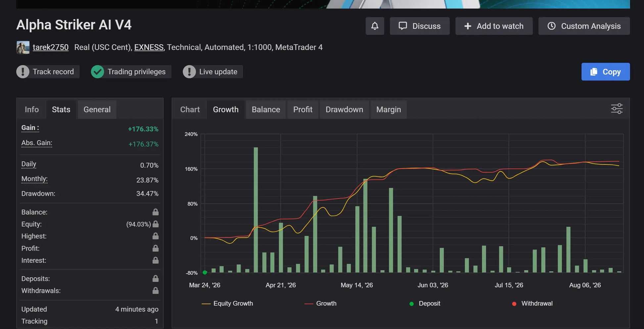Click the lock icon beside Equity
644x329 pixels.
[x=156, y=224]
